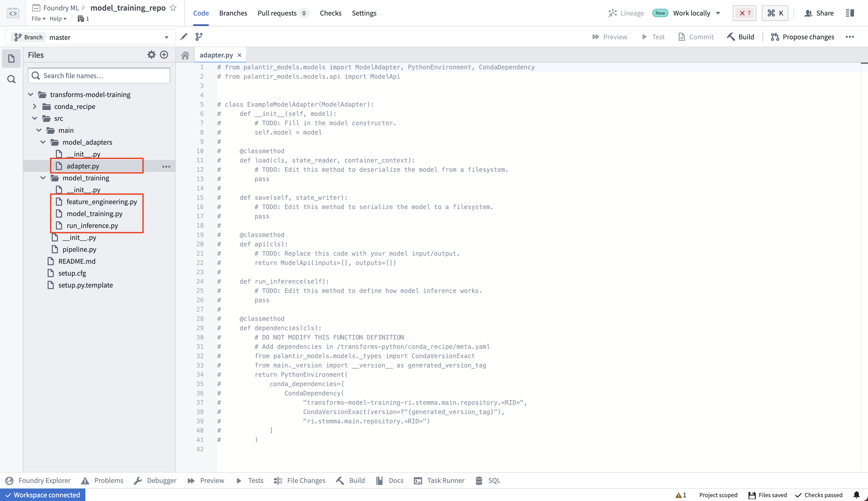
Task: Click the Files settings gear icon
Action: pyautogui.click(x=151, y=55)
